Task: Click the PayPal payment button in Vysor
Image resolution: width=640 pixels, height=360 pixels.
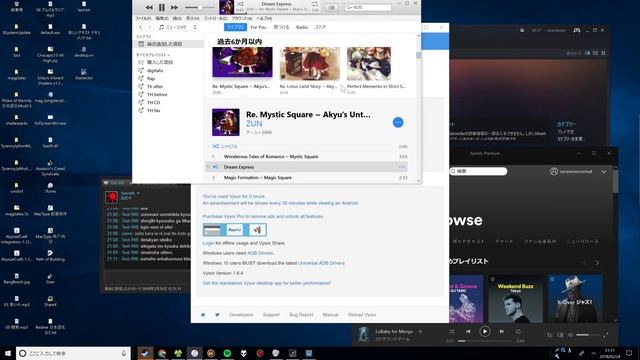Action: [x=235, y=230]
